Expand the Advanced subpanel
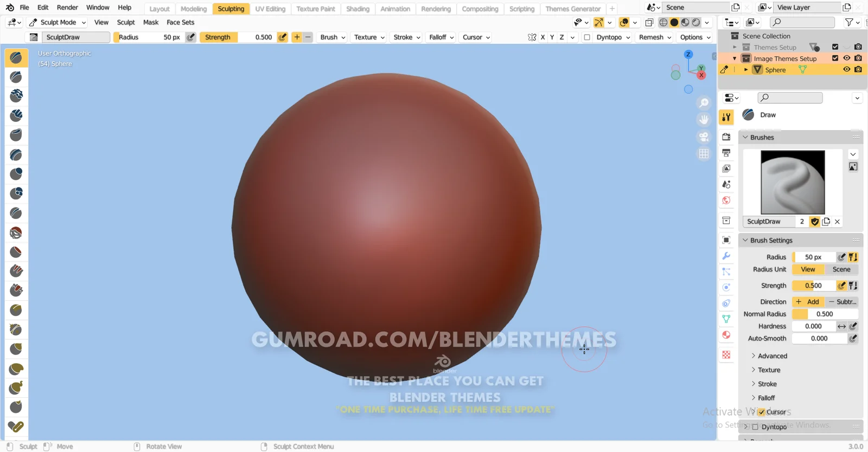The width and height of the screenshot is (868, 452). pos(772,356)
